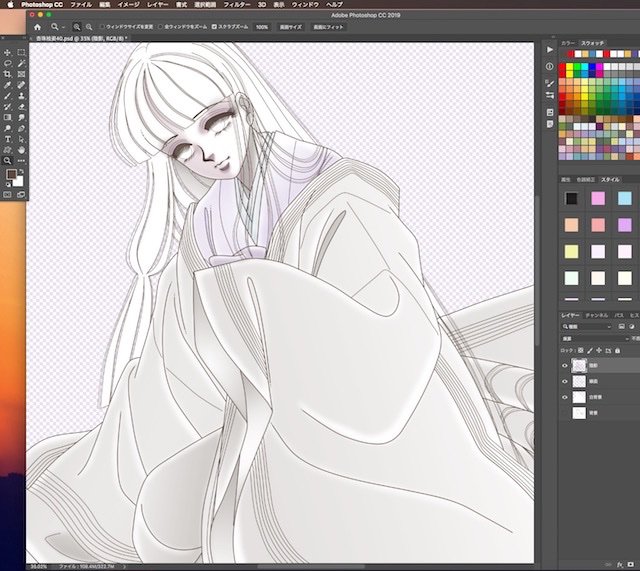
Task: Select the Eraser tool
Action: tap(21, 107)
